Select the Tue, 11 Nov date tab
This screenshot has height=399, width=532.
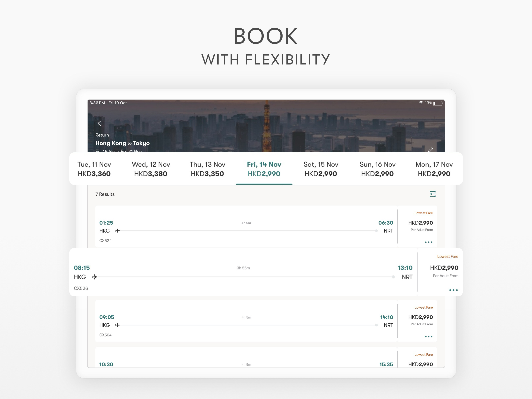(94, 169)
